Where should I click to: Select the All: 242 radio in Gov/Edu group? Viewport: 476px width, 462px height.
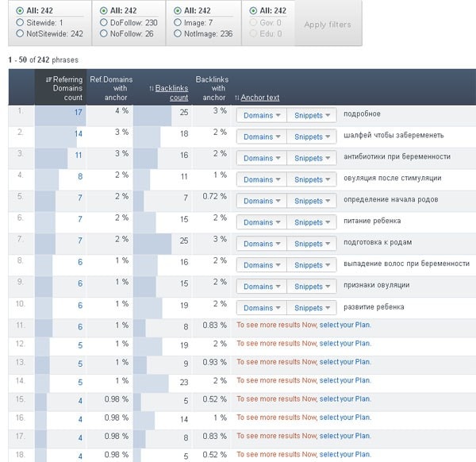tap(253, 11)
